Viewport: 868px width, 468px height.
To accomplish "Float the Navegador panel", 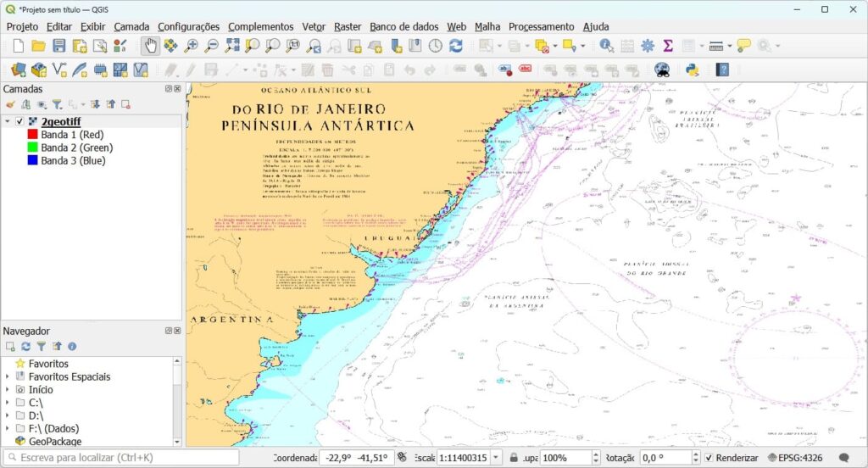I will click(x=169, y=331).
